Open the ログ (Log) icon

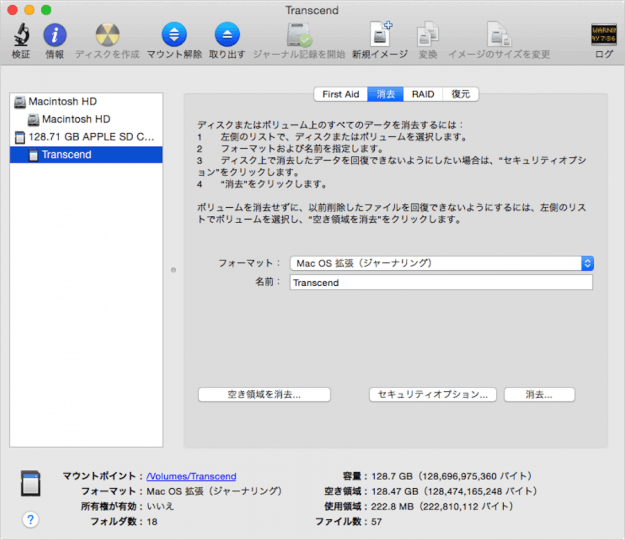(x=604, y=36)
